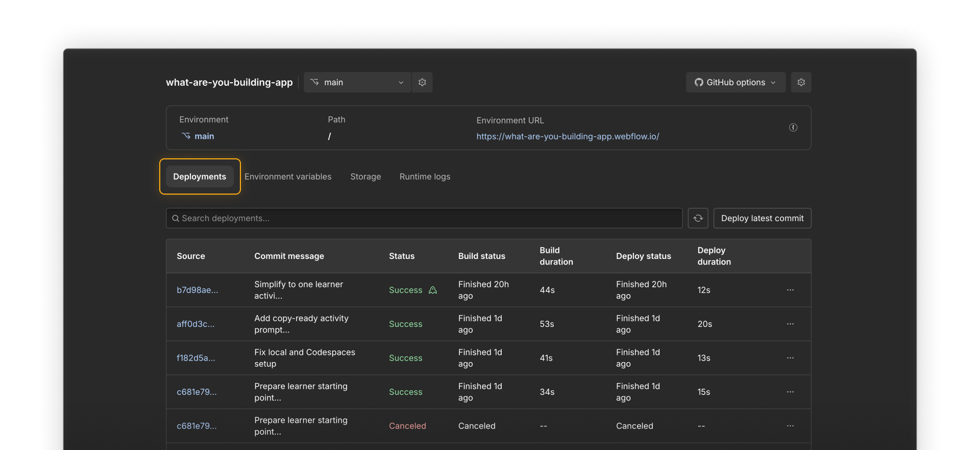Open commit aff0d3c source link
The height and width of the screenshot is (450, 980).
(195, 324)
